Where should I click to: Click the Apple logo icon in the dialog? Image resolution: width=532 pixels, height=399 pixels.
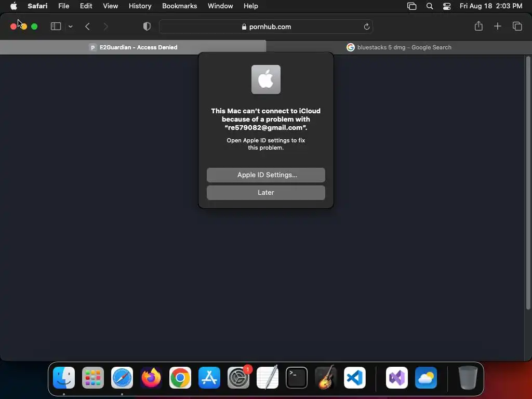265,79
